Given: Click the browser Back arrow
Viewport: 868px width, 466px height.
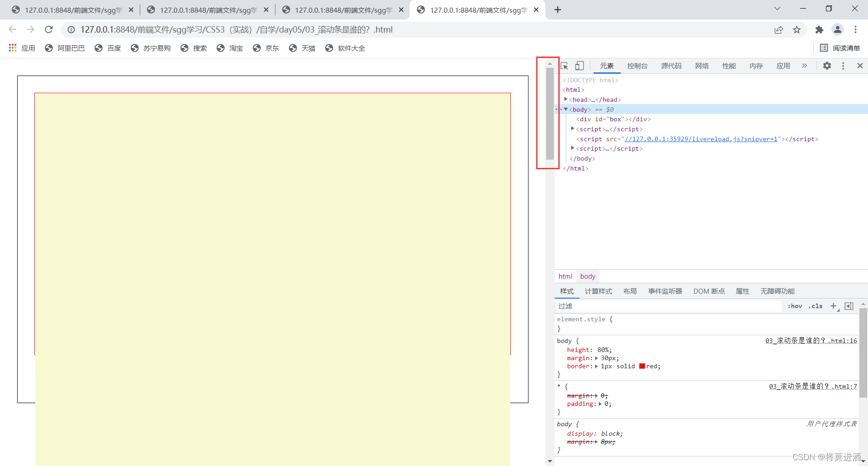Looking at the screenshot, I should pyautogui.click(x=13, y=29).
